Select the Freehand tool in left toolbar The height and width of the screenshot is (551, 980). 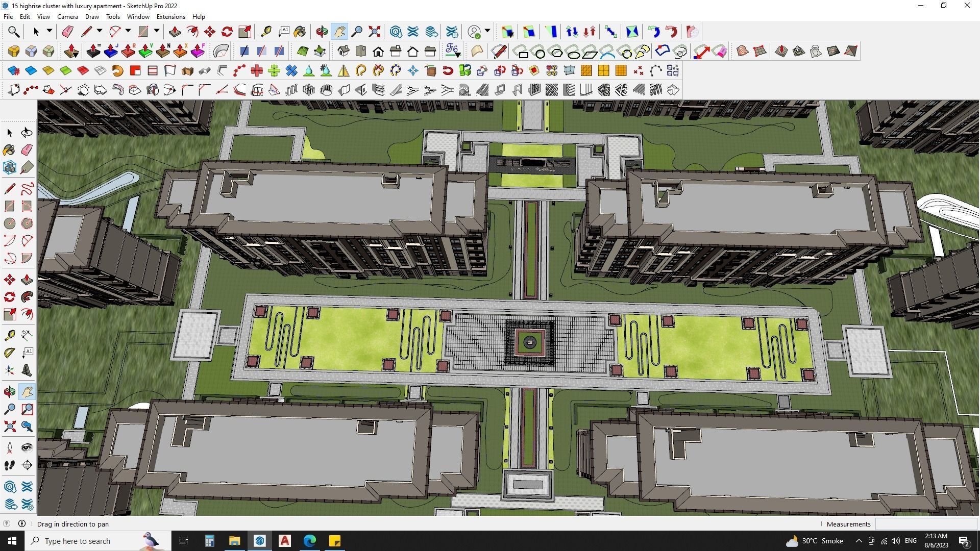(27, 189)
